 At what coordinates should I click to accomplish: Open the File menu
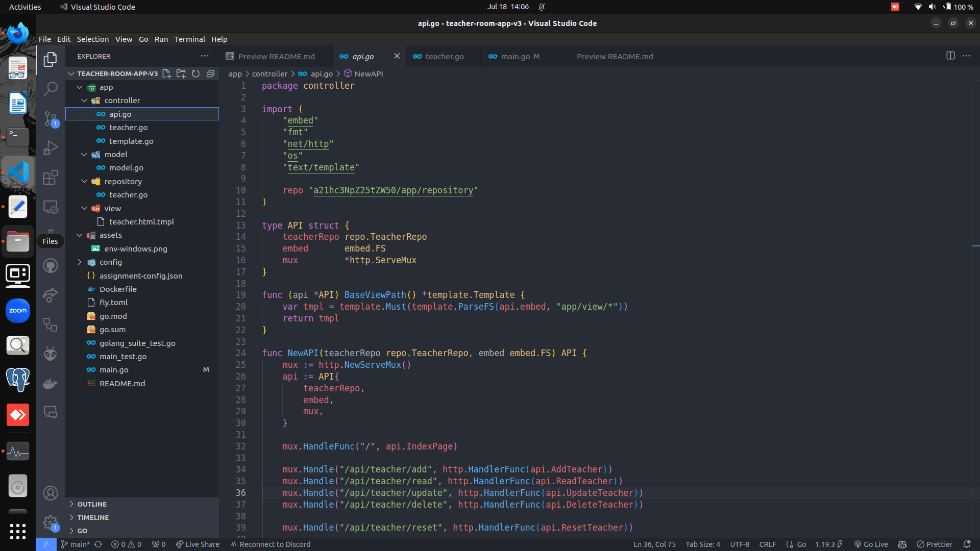click(45, 39)
